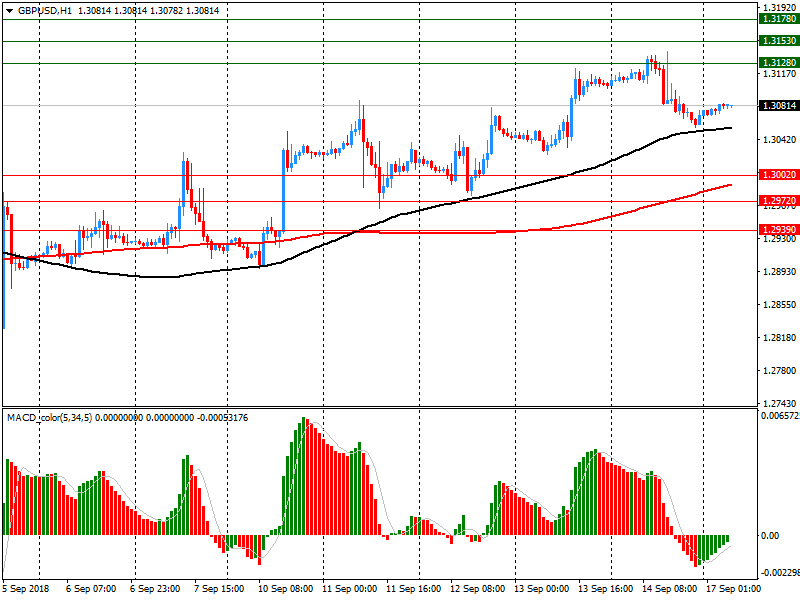Click the 11 Sep 16:00 time label
The width and height of the screenshot is (800, 600).
click(413, 589)
